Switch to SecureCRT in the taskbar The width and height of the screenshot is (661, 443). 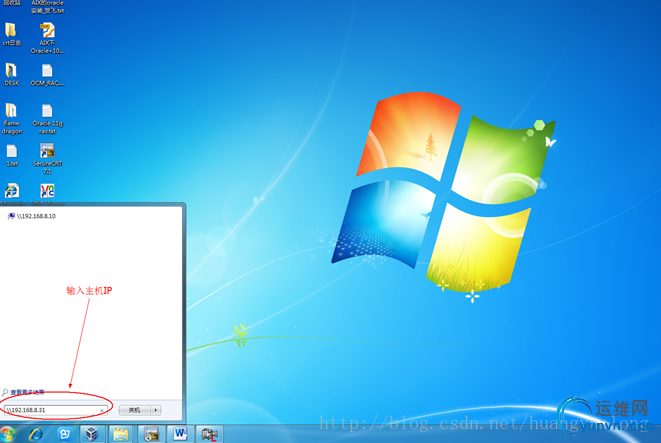pyautogui.click(x=151, y=434)
